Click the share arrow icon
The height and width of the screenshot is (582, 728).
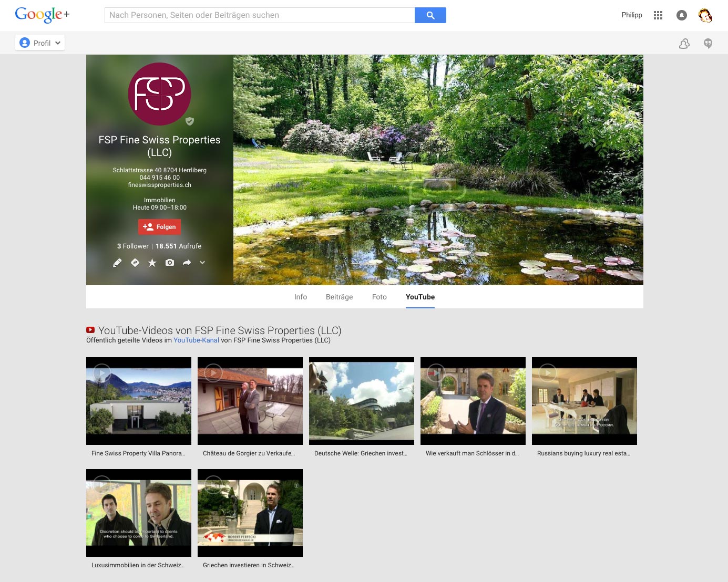click(187, 263)
